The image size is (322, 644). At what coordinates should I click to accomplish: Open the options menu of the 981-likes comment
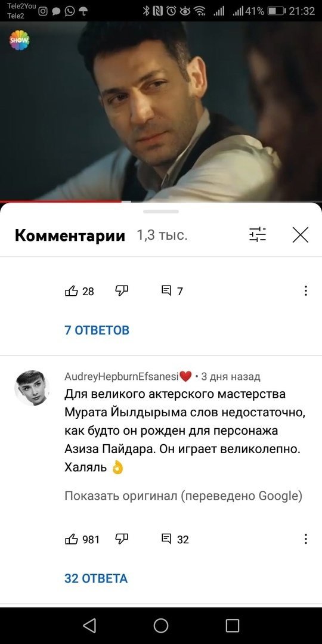coord(305,539)
